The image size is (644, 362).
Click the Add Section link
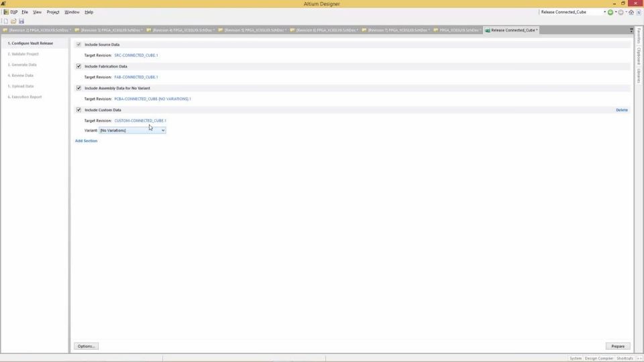tap(87, 141)
